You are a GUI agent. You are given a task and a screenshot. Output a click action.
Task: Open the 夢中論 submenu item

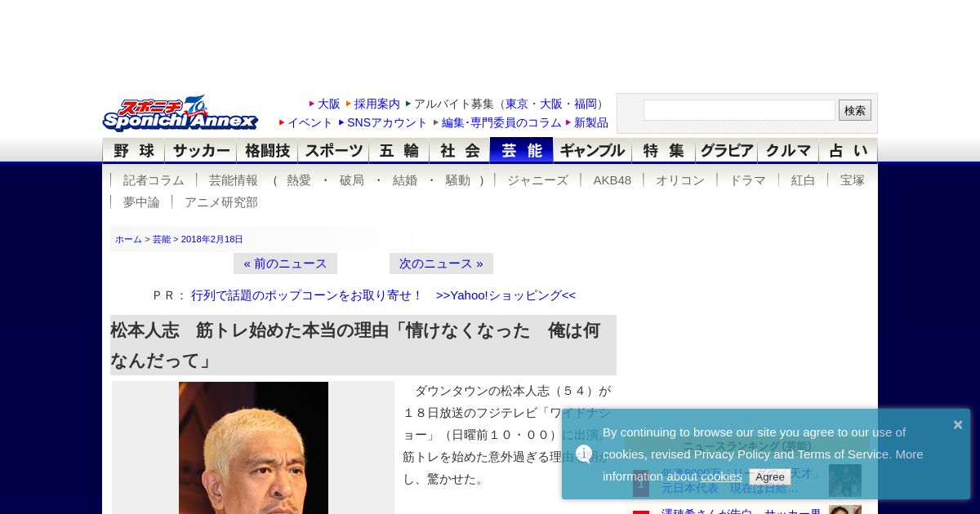[x=141, y=202]
